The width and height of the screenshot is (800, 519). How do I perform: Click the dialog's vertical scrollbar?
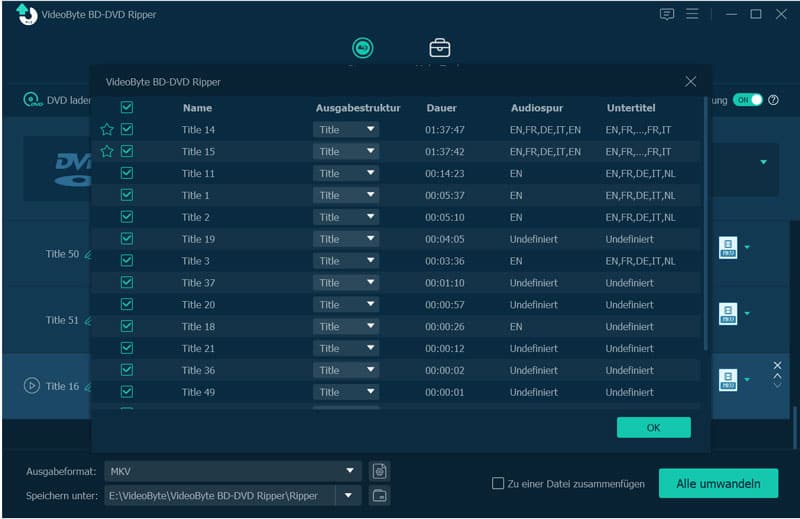pyautogui.click(x=706, y=223)
